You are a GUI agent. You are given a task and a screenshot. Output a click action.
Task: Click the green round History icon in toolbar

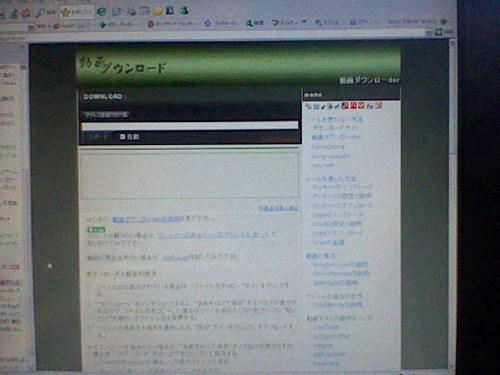(102, 12)
